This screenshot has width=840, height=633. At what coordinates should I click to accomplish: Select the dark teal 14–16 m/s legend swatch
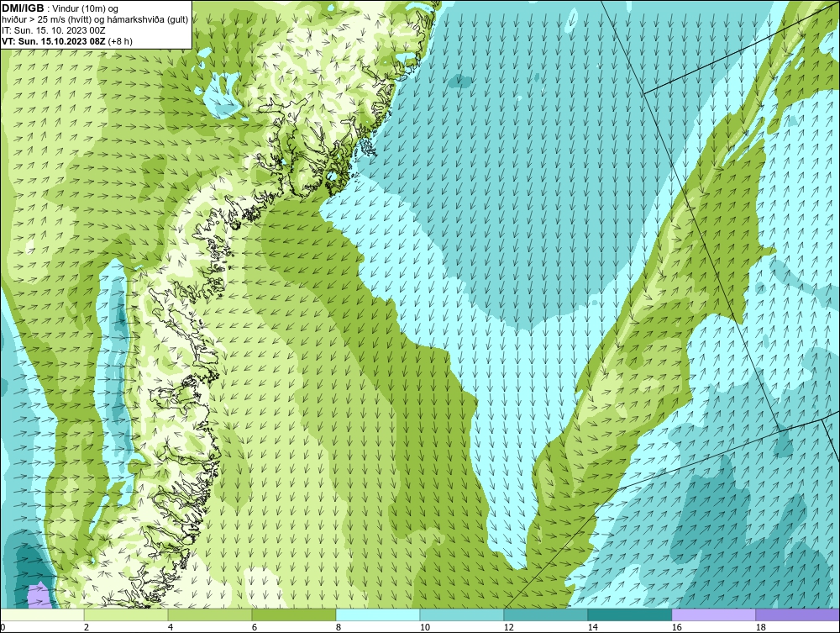click(629, 615)
